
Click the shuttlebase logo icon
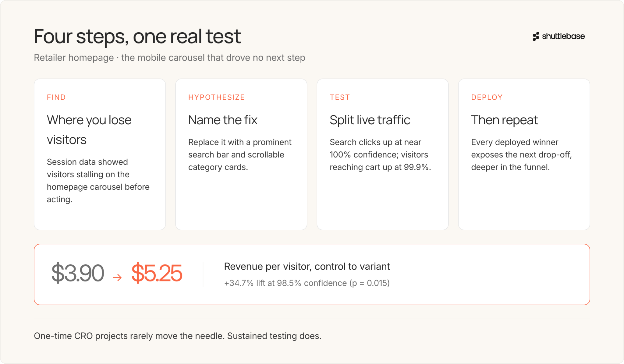[x=536, y=37]
